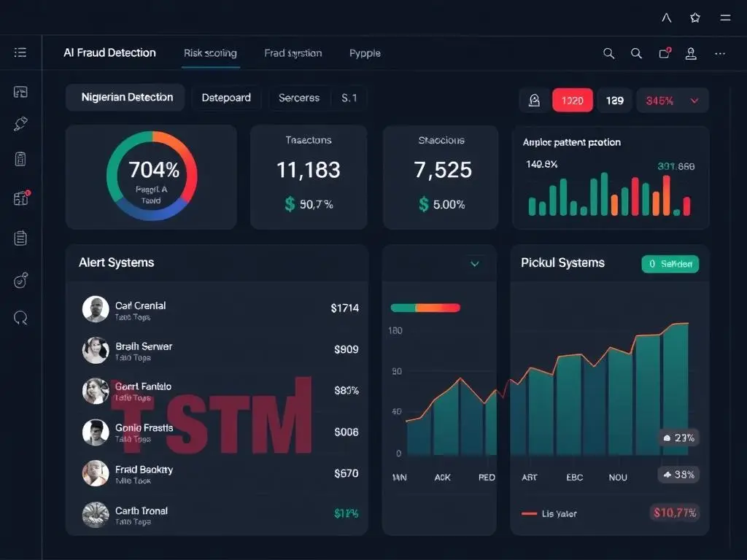Image resolution: width=747 pixels, height=560 pixels.
Task: Open the search icon in the top bar
Action: 609,53
